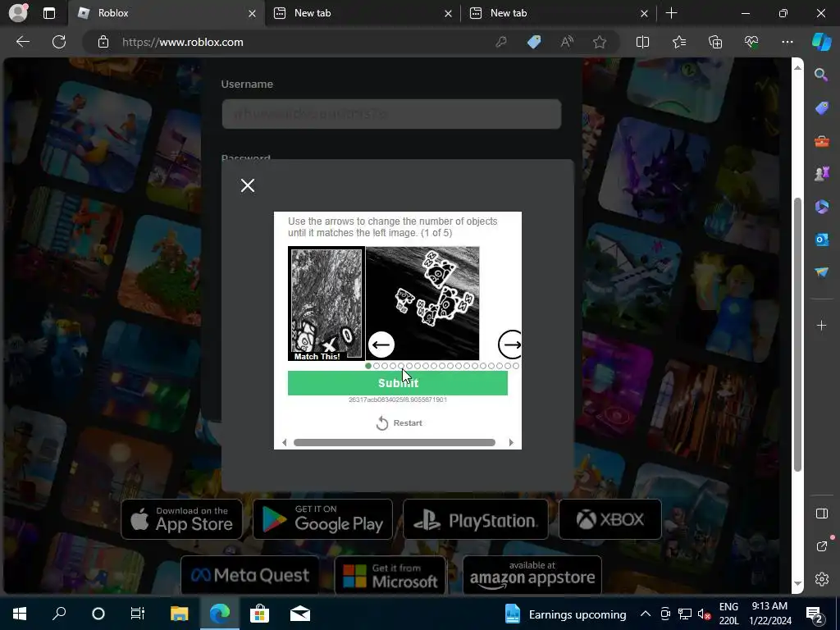Open the sidebar Tools briefcase

(x=821, y=141)
